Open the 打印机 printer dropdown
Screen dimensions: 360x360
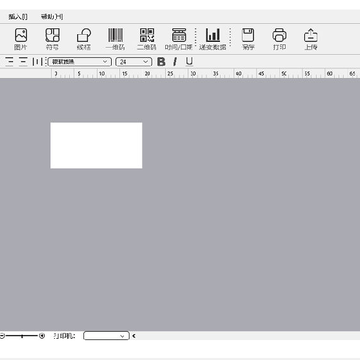pos(106,336)
